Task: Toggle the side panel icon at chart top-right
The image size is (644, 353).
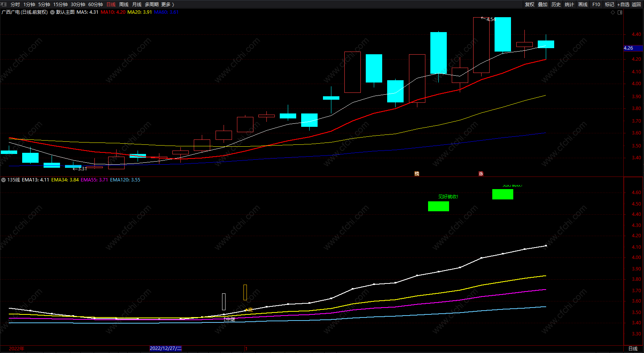Action: 620,12
